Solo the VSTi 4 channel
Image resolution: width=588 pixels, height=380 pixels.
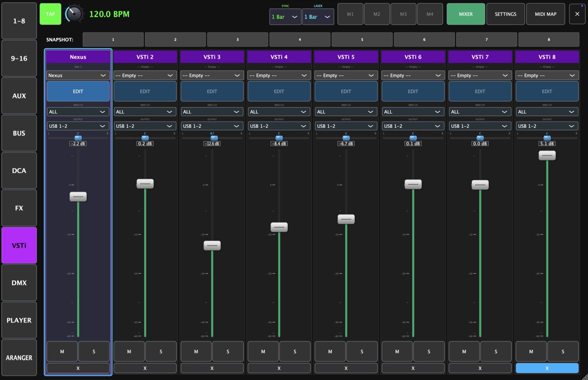pos(295,351)
